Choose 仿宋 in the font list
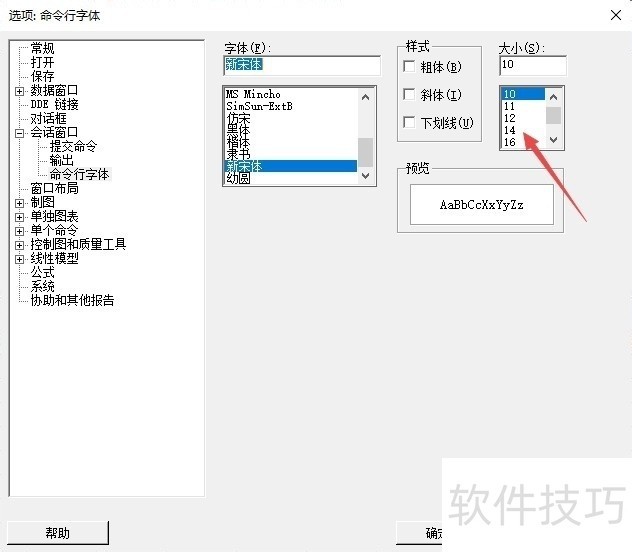The width and height of the screenshot is (632, 552). coord(291,118)
